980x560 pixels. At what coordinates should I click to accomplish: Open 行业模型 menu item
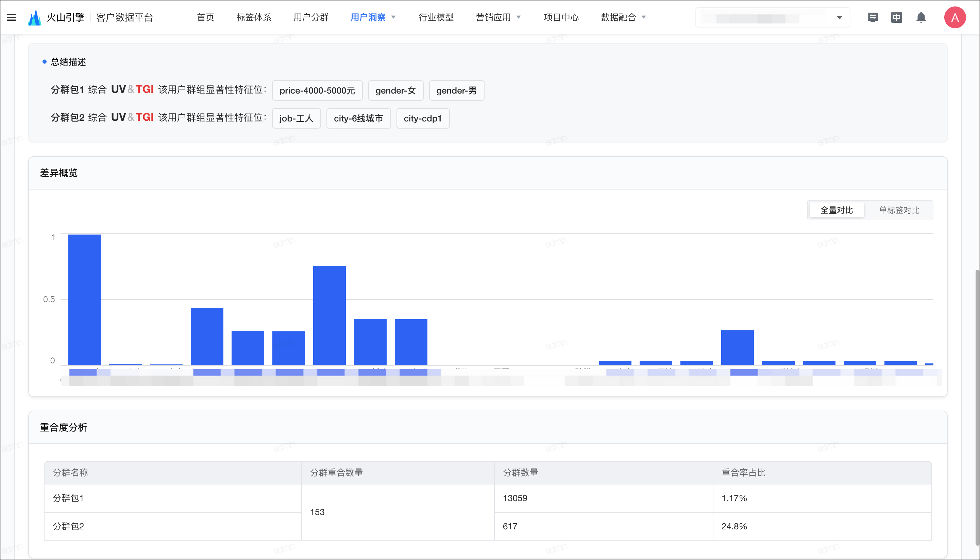click(436, 17)
